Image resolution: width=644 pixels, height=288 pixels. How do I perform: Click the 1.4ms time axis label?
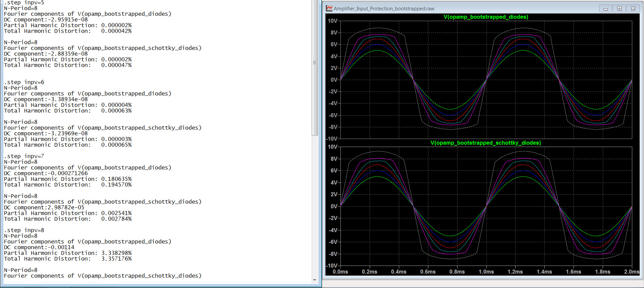click(544, 272)
